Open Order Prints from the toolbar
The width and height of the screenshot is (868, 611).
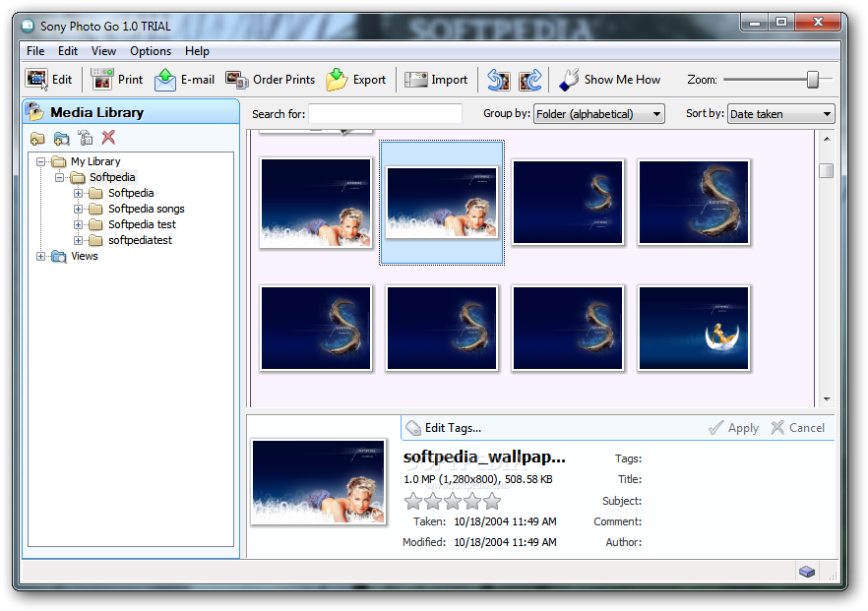270,80
